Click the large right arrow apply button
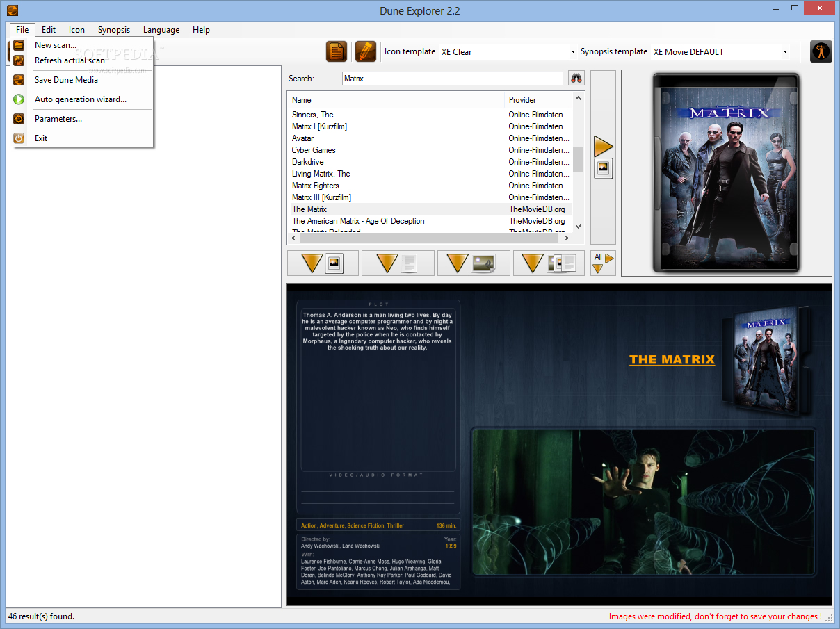Screen dimensions: 840x629 (x=604, y=146)
